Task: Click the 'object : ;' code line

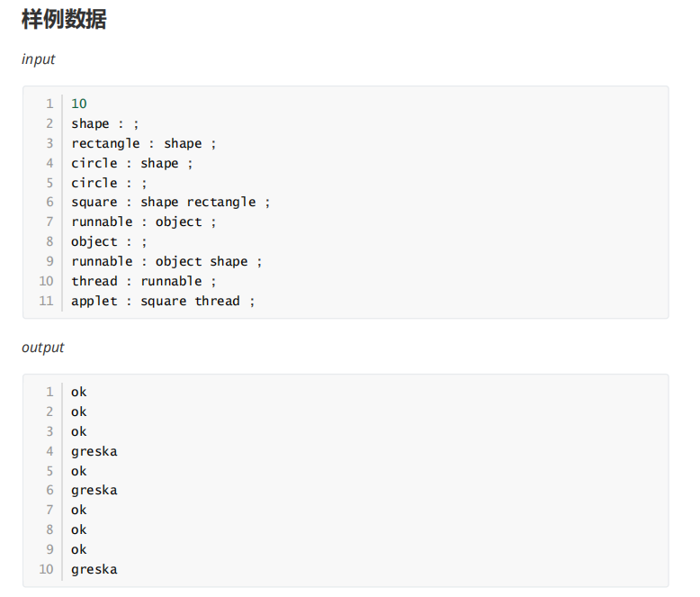Action: click(109, 241)
